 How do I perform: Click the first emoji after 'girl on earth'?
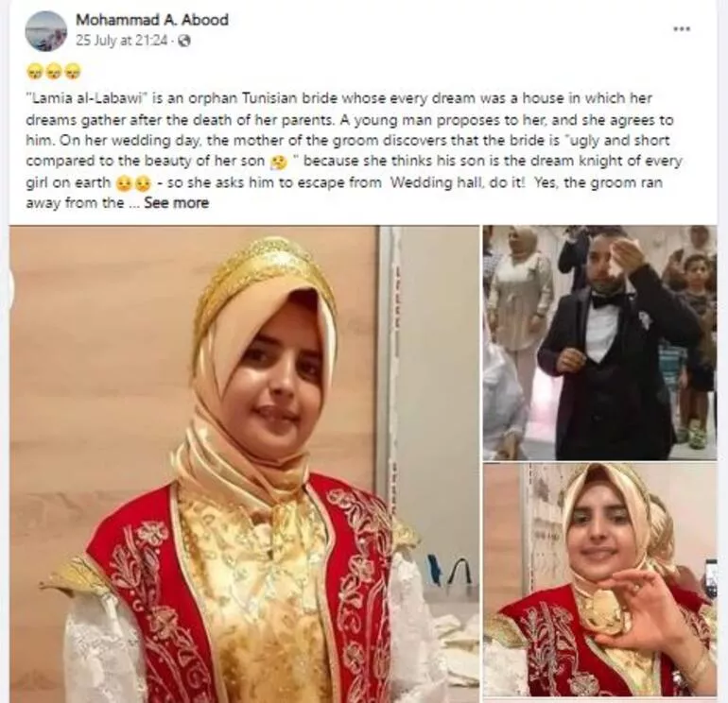[x=124, y=183]
